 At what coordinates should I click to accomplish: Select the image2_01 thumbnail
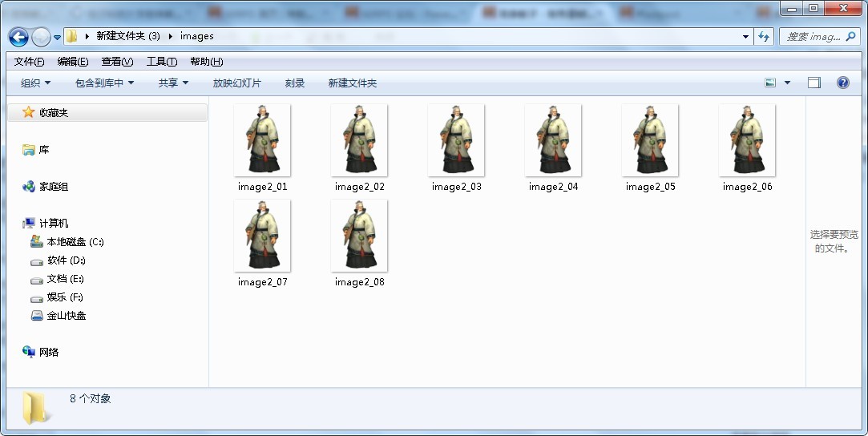[x=262, y=140]
